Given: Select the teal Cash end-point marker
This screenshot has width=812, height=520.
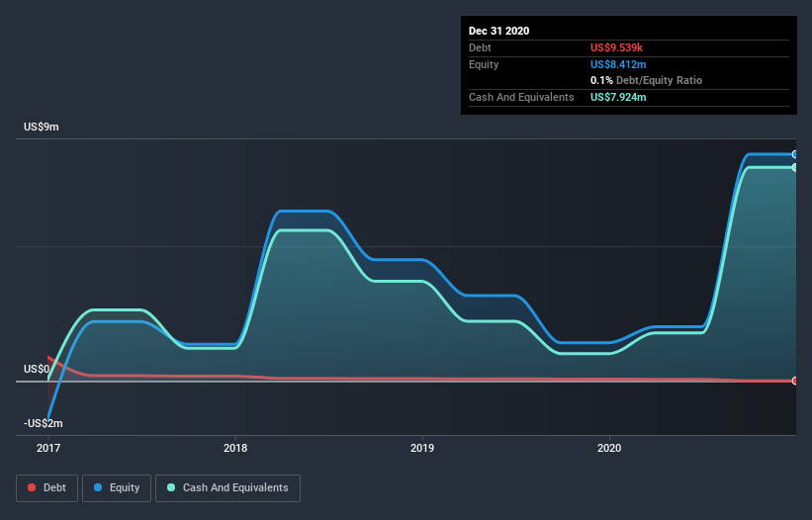Looking at the screenshot, I should [794, 168].
